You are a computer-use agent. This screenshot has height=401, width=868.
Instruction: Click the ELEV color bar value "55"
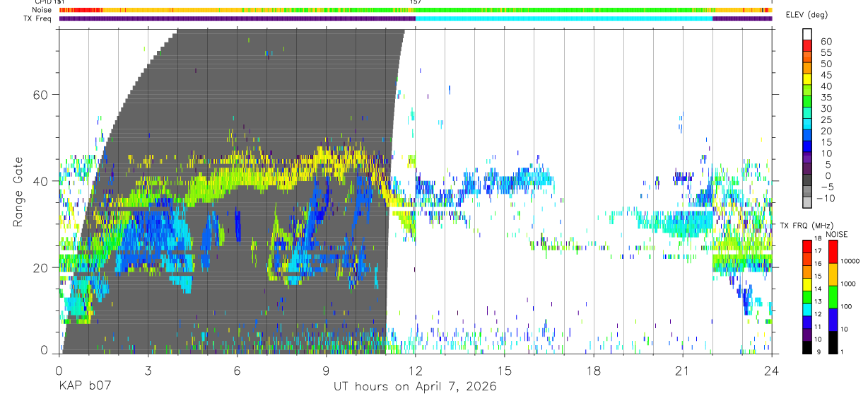click(x=825, y=53)
